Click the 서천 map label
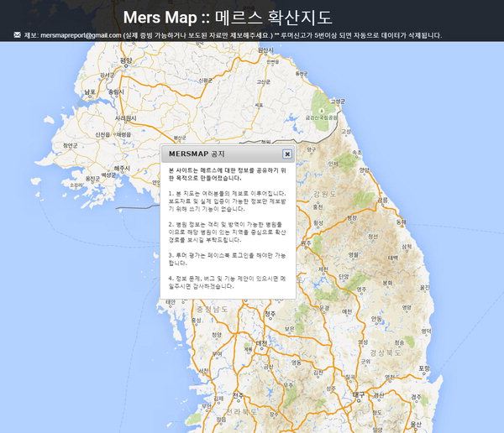The image size is (504, 433). 203,371
